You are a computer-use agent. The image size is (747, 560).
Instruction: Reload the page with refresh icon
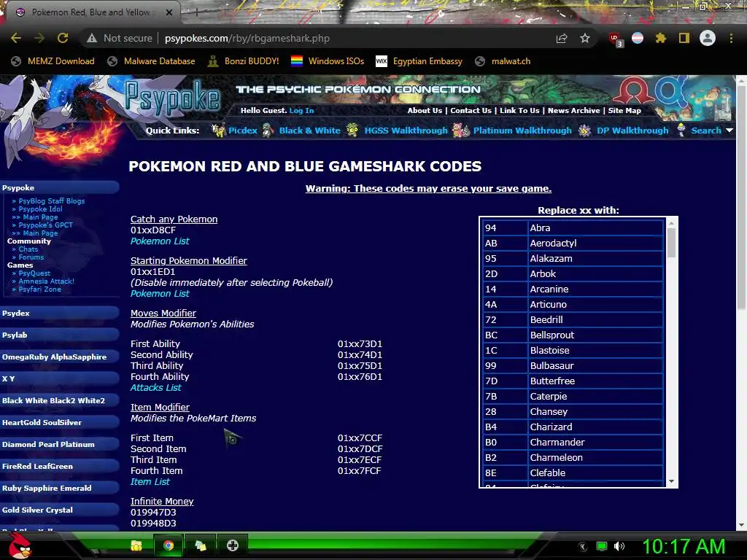63,38
